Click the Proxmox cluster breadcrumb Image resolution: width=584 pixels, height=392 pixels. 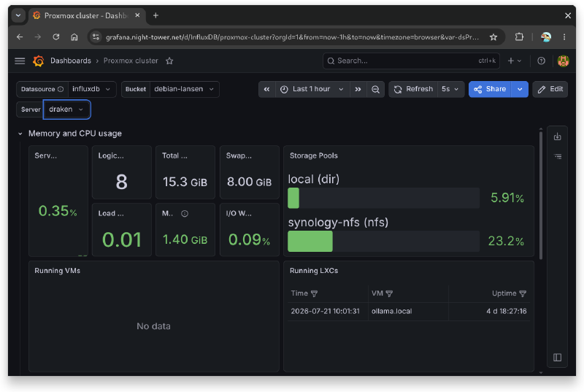pos(131,61)
